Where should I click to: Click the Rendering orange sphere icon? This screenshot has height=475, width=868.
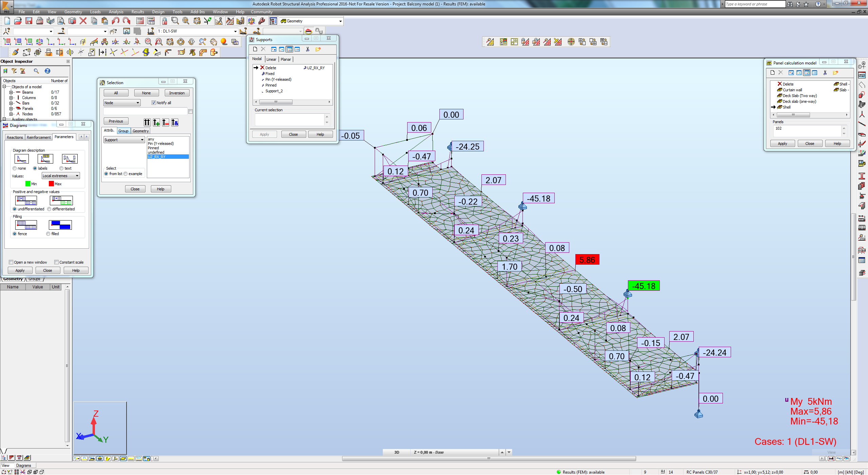click(x=224, y=42)
